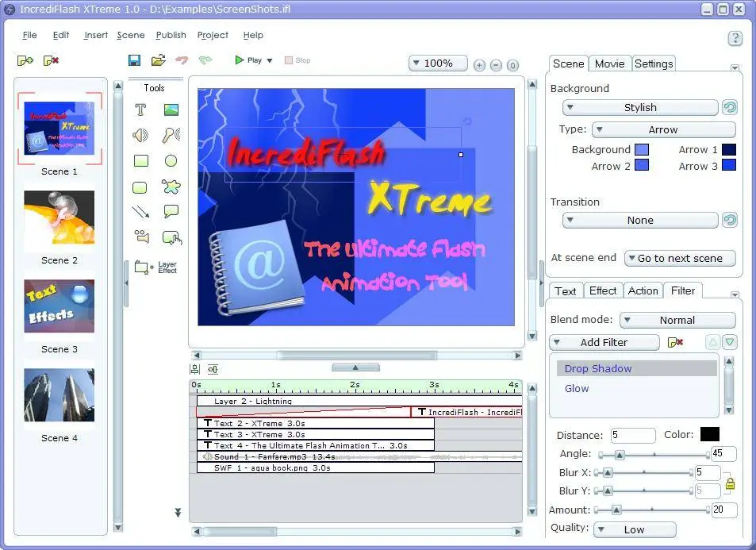This screenshot has height=550, width=756.
Task: Open the Play options dropdown arrow
Action: (270, 61)
